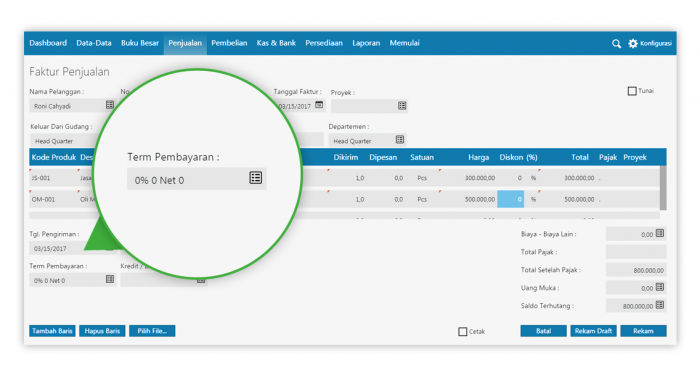
Task: Select highlighted Diskon cell in OM-001 row
Action: click(x=511, y=199)
